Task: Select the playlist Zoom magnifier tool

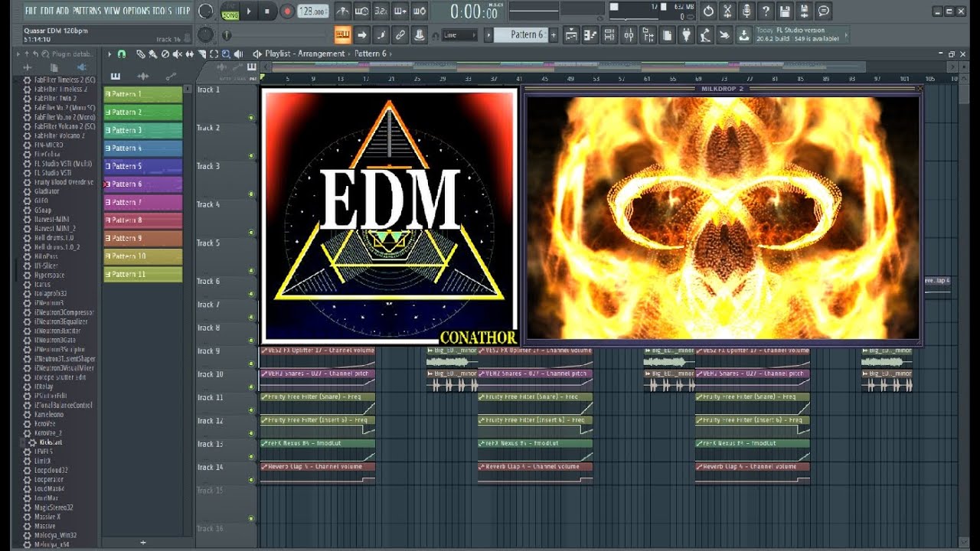Action: point(227,54)
